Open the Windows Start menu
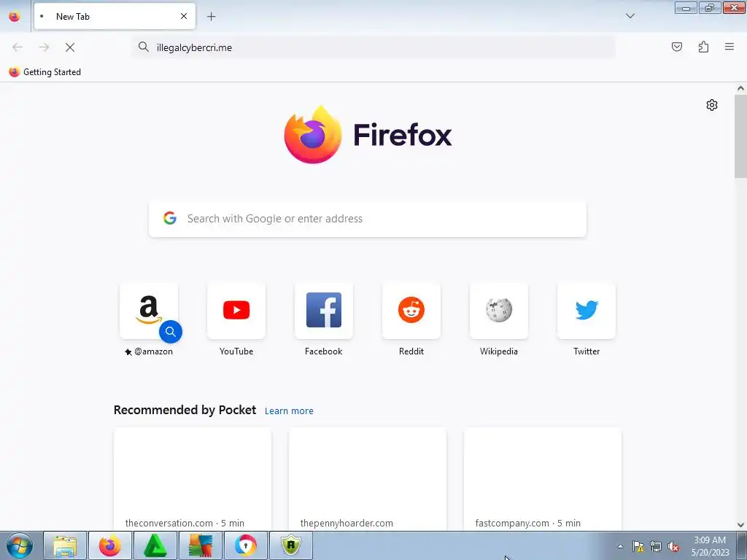Image resolution: width=747 pixels, height=560 pixels. tap(20, 545)
